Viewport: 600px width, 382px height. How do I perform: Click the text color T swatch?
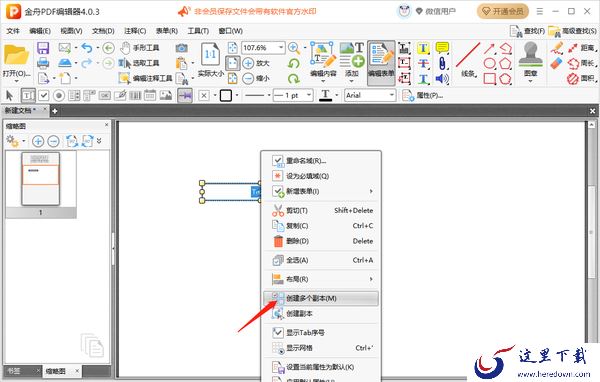point(325,95)
